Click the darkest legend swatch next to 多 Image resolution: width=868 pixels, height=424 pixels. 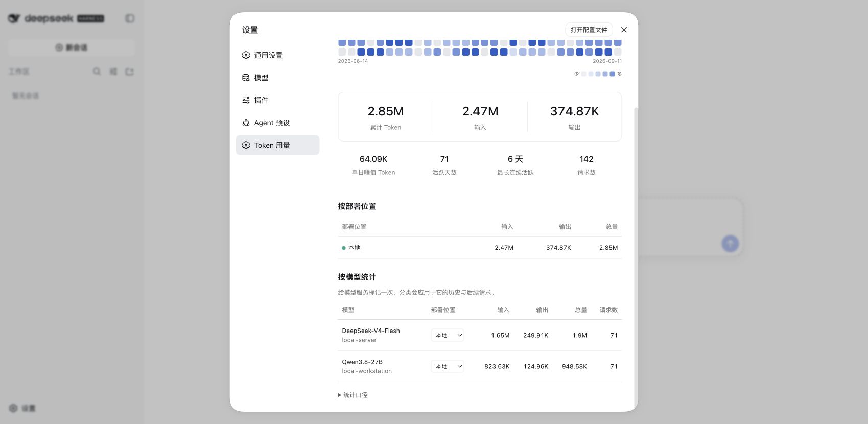pyautogui.click(x=612, y=74)
